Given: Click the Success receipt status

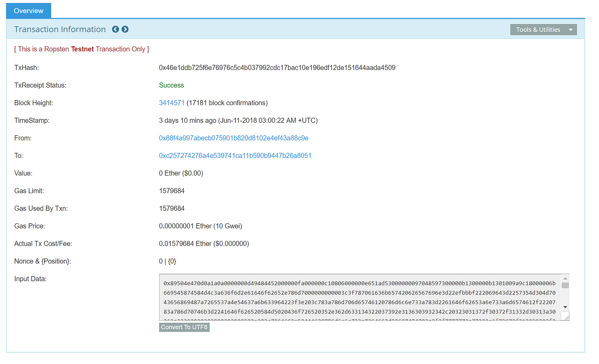Looking at the screenshot, I should coord(171,85).
